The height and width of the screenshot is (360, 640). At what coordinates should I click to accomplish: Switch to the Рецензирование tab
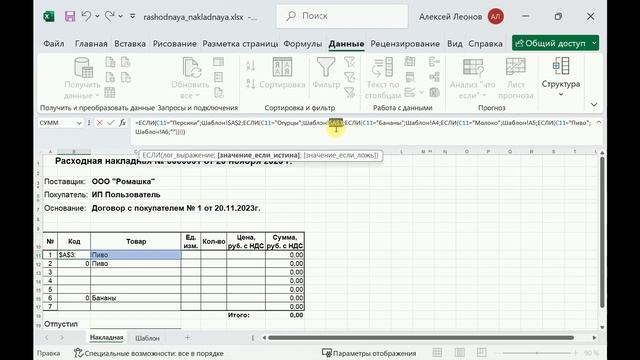[405, 43]
